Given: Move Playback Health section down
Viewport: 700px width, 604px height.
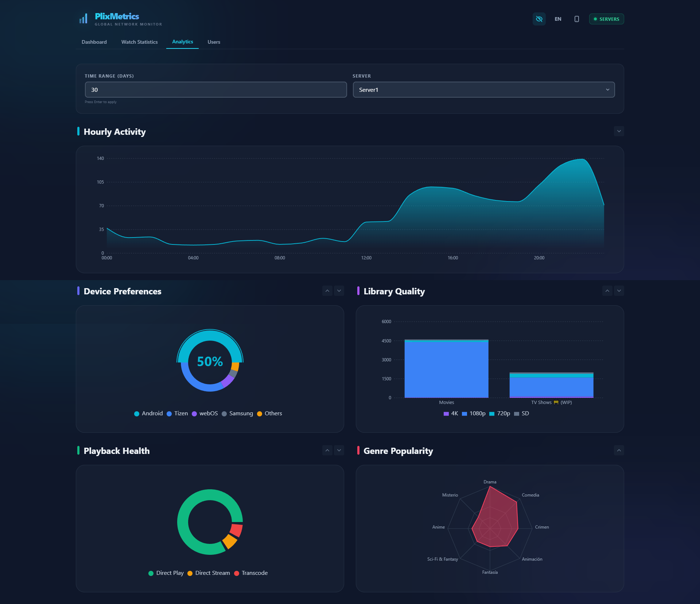Looking at the screenshot, I should coord(339,450).
